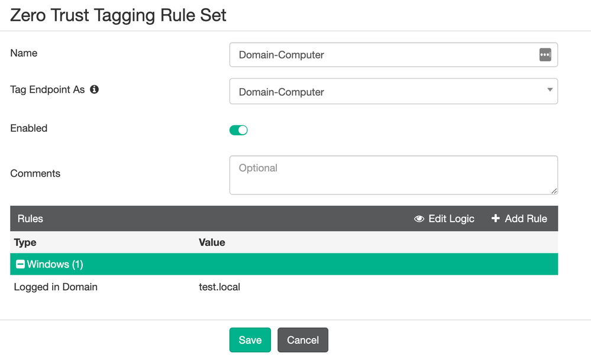The image size is (591, 364).
Task: Save the tagging rule set
Action: (x=250, y=340)
